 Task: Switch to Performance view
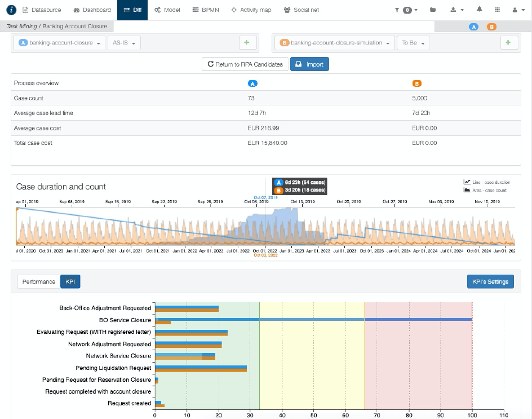pyautogui.click(x=39, y=281)
